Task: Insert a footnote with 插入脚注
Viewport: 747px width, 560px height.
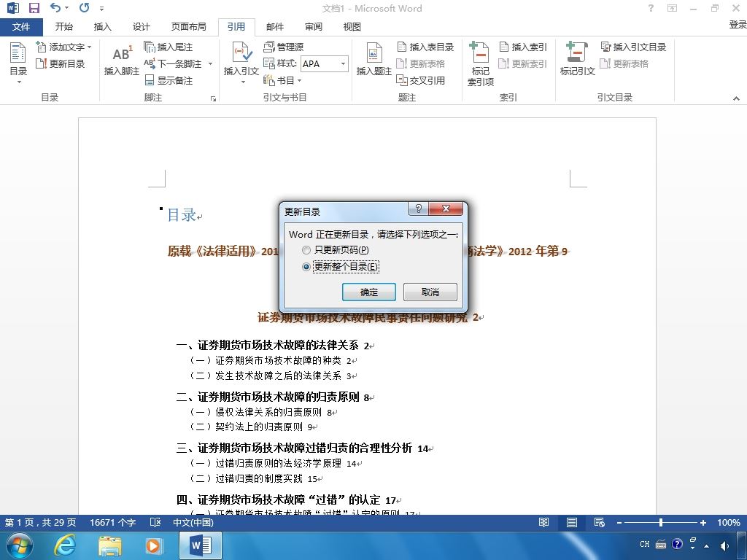Action: [x=122, y=61]
